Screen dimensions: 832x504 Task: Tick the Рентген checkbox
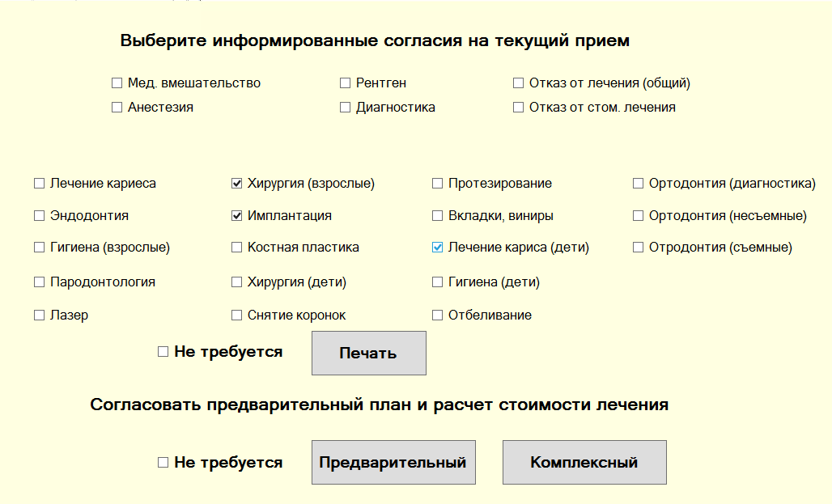pos(345,83)
